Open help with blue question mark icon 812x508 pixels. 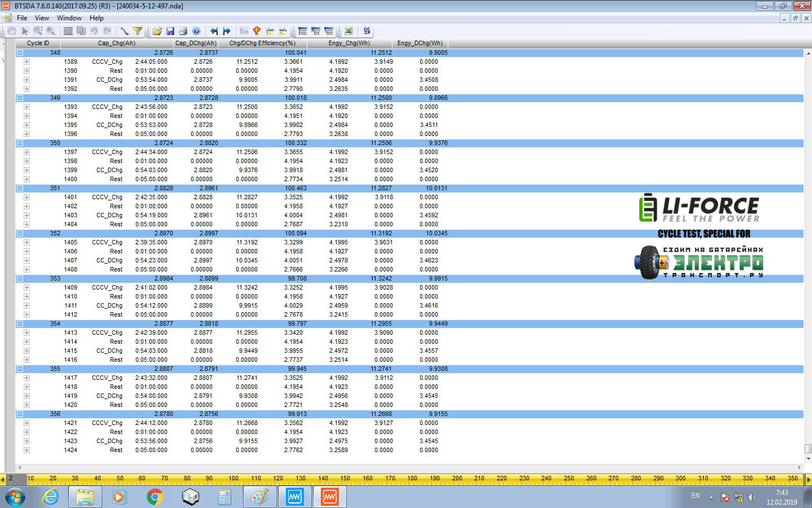[x=196, y=31]
